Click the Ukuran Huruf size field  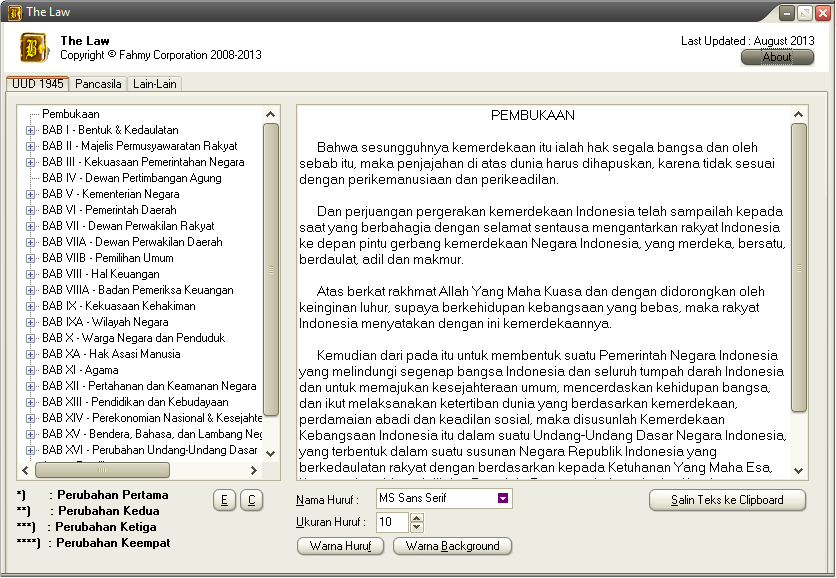pyautogui.click(x=392, y=521)
